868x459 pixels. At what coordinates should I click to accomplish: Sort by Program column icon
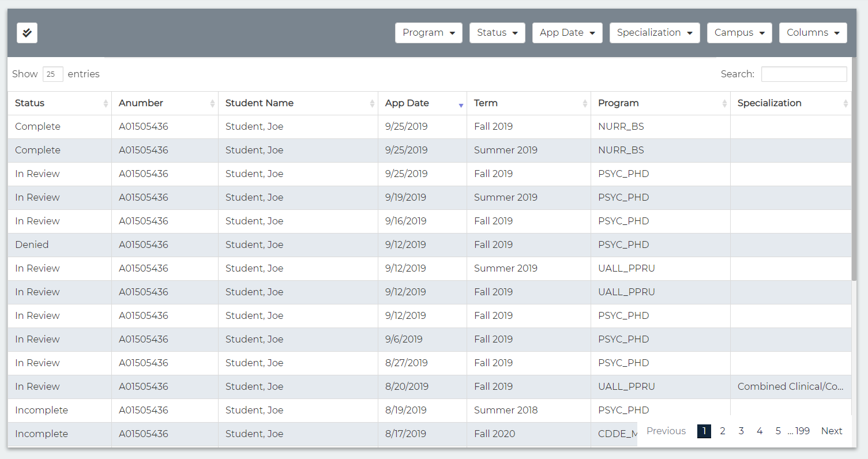(724, 103)
